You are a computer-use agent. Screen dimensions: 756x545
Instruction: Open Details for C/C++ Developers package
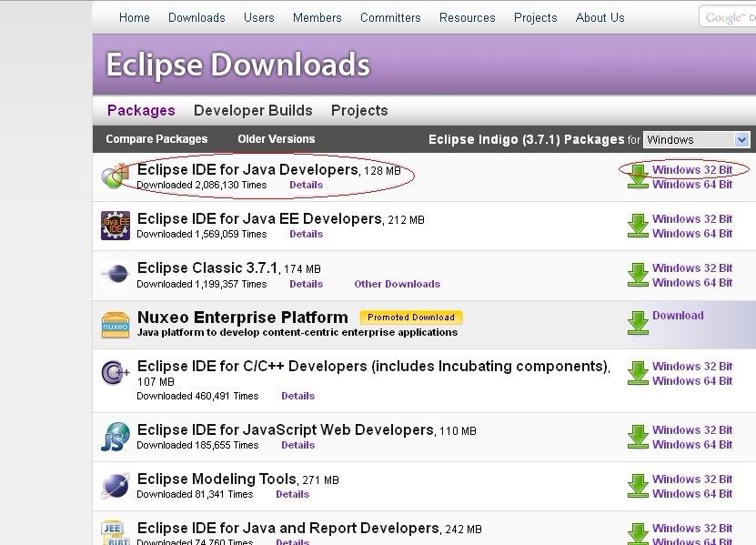(298, 396)
